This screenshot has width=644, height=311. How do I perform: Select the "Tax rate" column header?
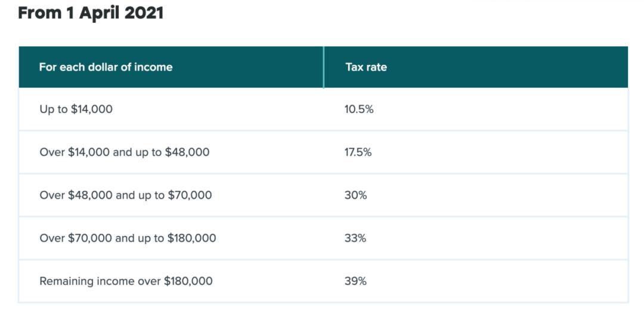(x=366, y=67)
